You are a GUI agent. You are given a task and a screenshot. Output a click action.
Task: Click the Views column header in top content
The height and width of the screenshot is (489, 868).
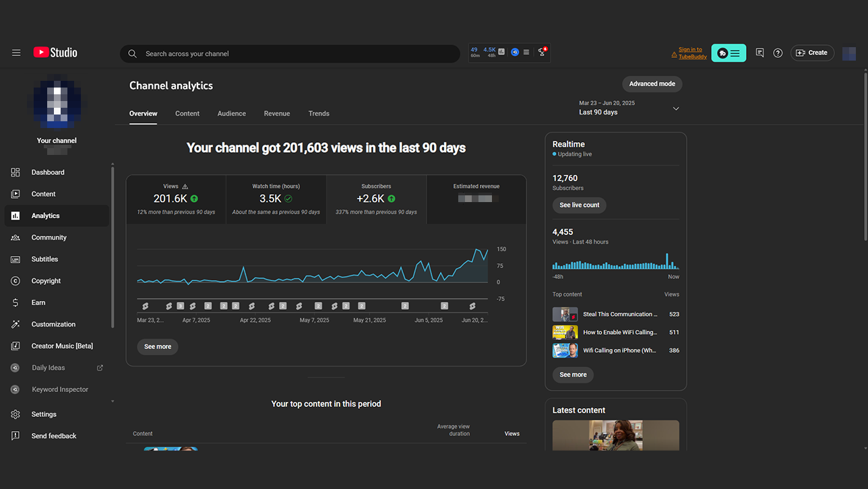click(x=512, y=434)
